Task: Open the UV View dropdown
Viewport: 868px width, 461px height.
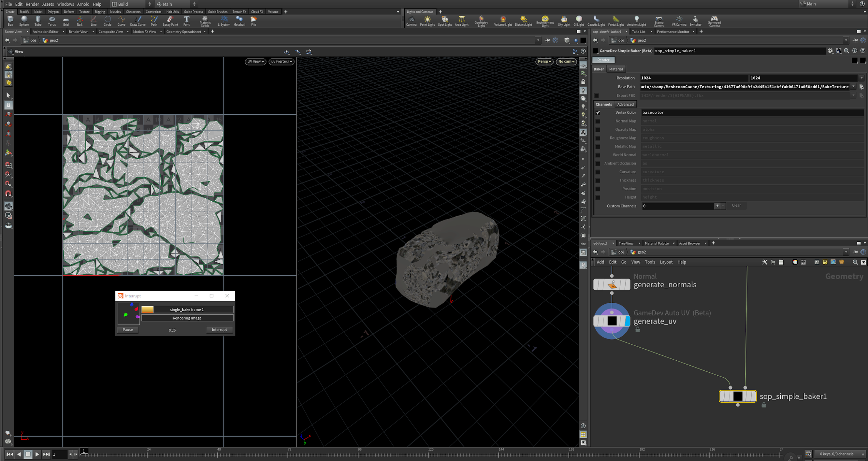Action: [x=255, y=61]
